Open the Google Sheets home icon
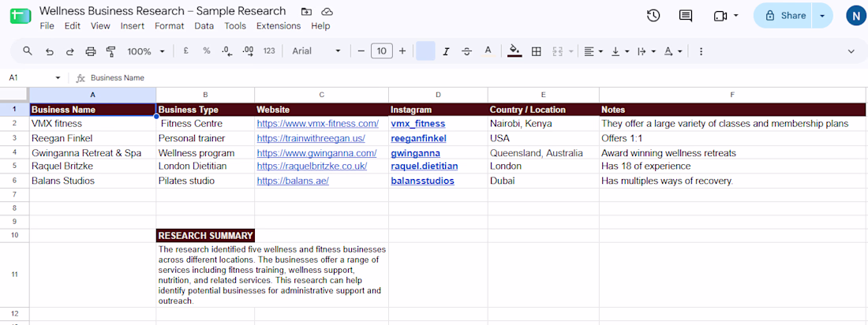This screenshot has width=868, height=325. click(20, 16)
